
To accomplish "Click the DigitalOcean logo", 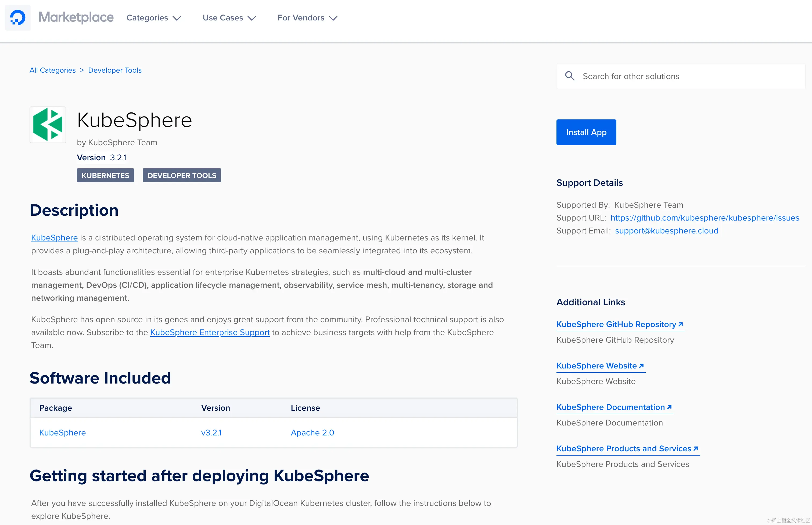I will click(x=17, y=17).
